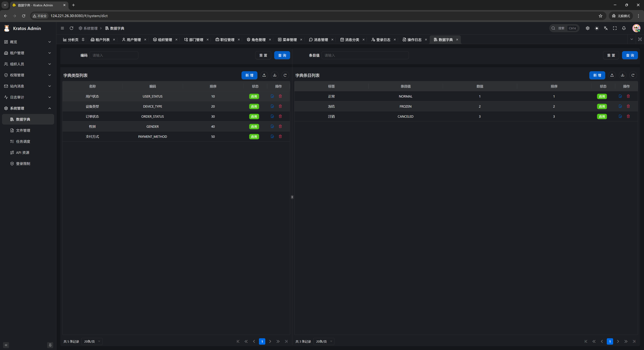This screenshot has width=644, height=350.
Task: Refresh the 字典条目列表 table
Action: (x=633, y=75)
